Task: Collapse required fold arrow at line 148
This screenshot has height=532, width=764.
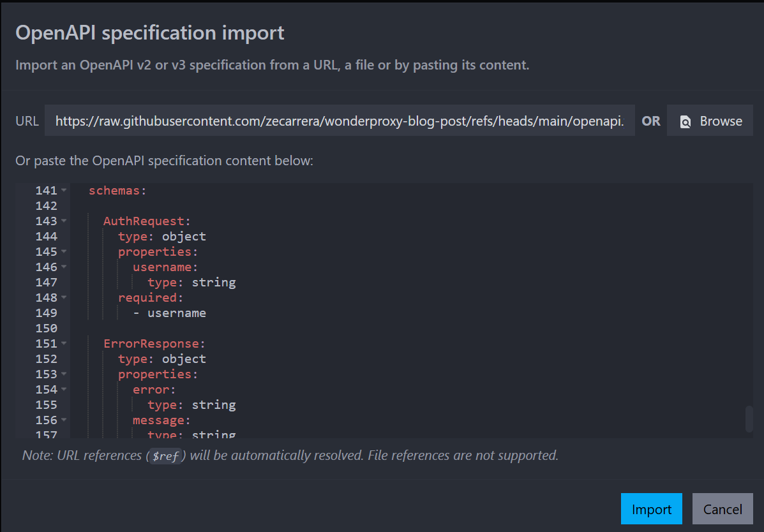Action: (64, 297)
